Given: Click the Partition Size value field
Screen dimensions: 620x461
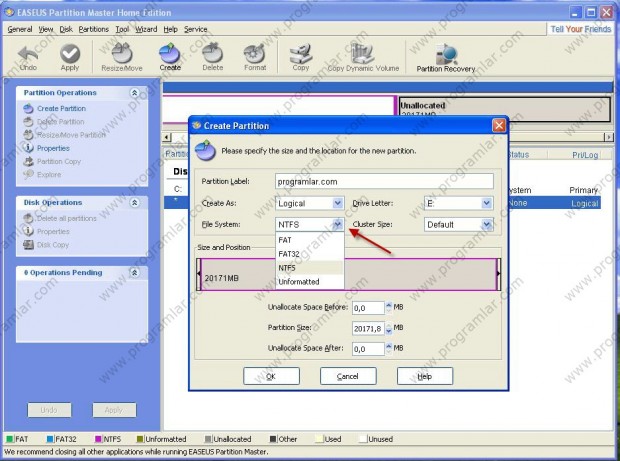Looking at the screenshot, I should 368,328.
